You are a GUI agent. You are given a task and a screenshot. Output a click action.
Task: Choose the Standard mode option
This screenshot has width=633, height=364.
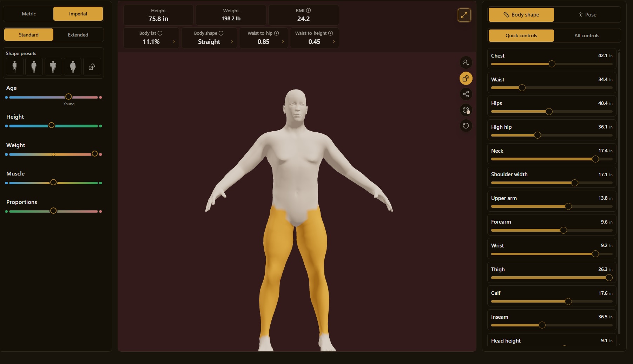(x=29, y=35)
